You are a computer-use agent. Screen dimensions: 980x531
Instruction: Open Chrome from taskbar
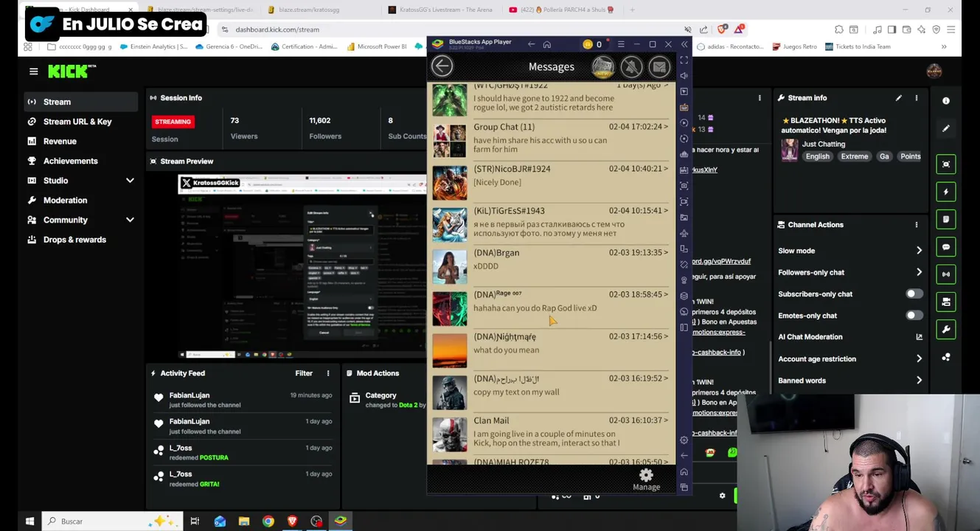[x=268, y=521]
